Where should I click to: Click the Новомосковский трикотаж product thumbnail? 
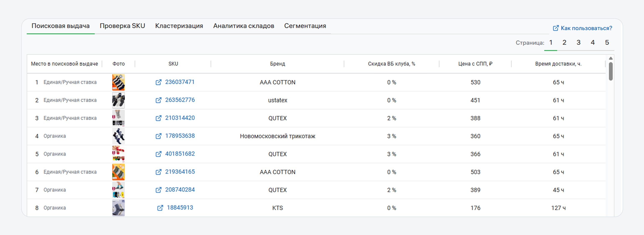(x=118, y=136)
